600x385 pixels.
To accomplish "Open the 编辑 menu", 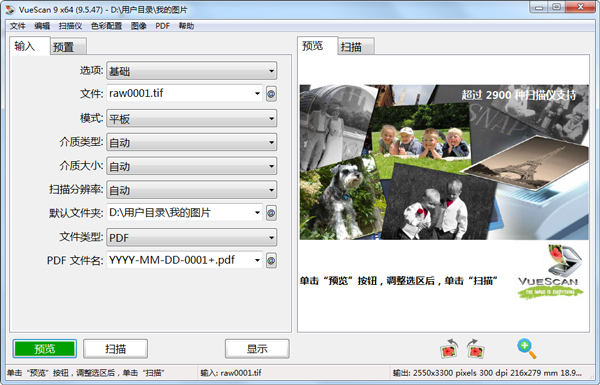I will click(42, 26).
